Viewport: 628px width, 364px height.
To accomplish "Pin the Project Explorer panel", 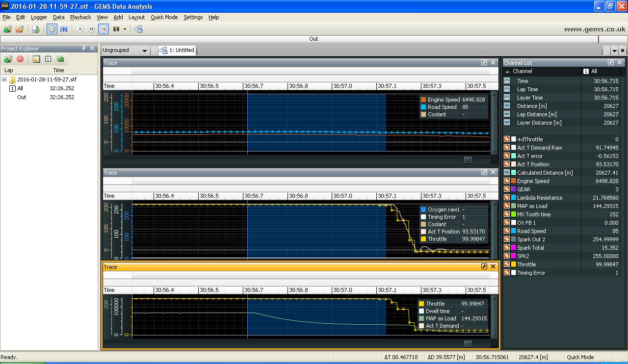I will (83, 48).
